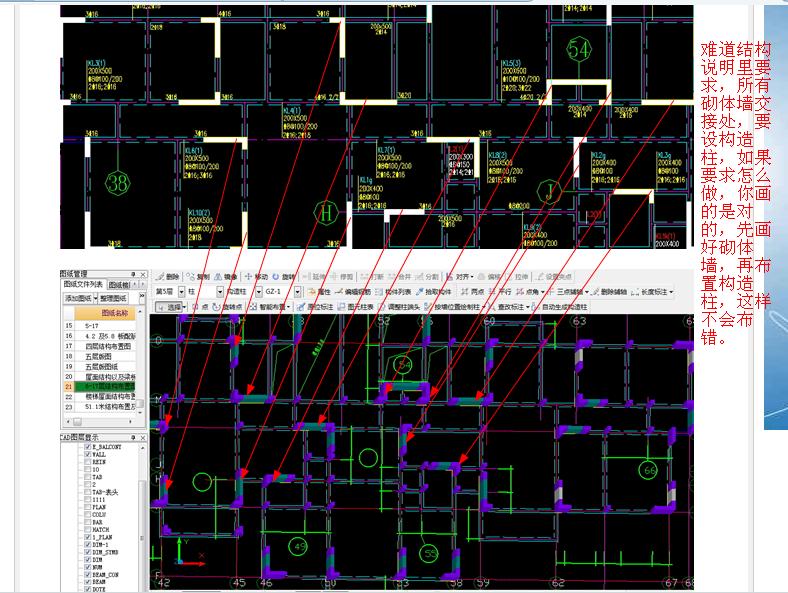
Task: Open the 构件列表 tool
Action: [x=393, y=291]
